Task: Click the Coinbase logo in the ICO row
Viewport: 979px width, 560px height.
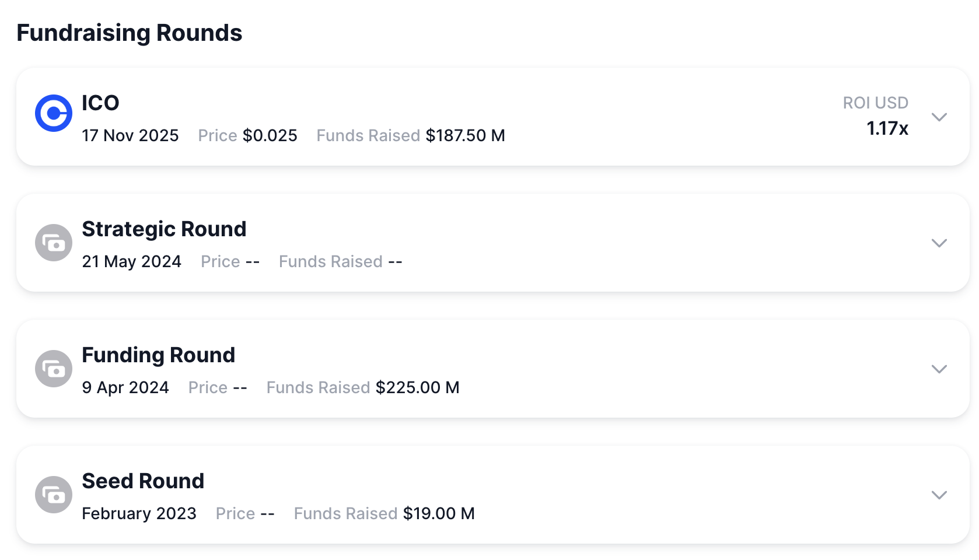Action: (x=53, y=113)
